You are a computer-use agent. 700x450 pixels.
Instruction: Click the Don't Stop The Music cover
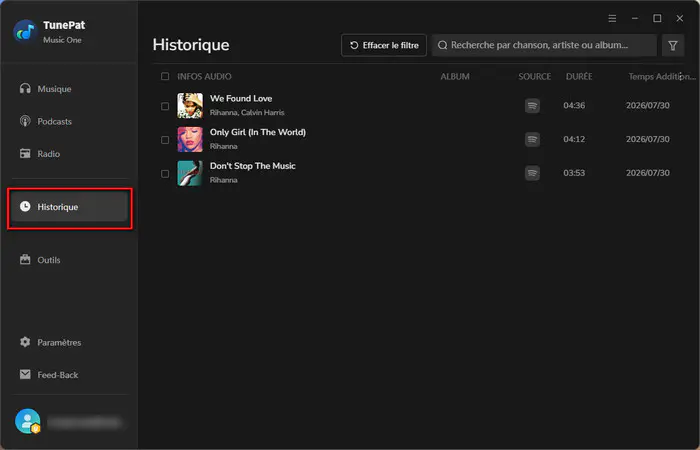(x=190, y=173)
